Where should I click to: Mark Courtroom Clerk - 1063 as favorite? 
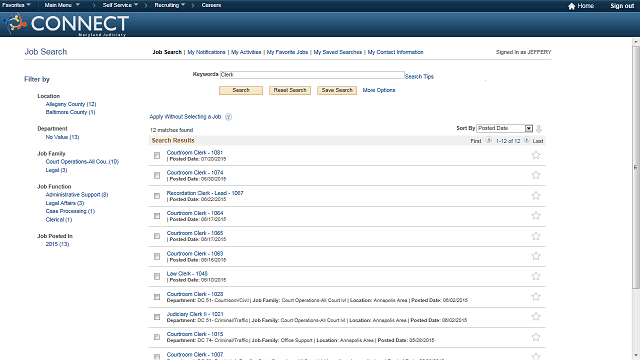pyautogui.click(x=536, y=256)
